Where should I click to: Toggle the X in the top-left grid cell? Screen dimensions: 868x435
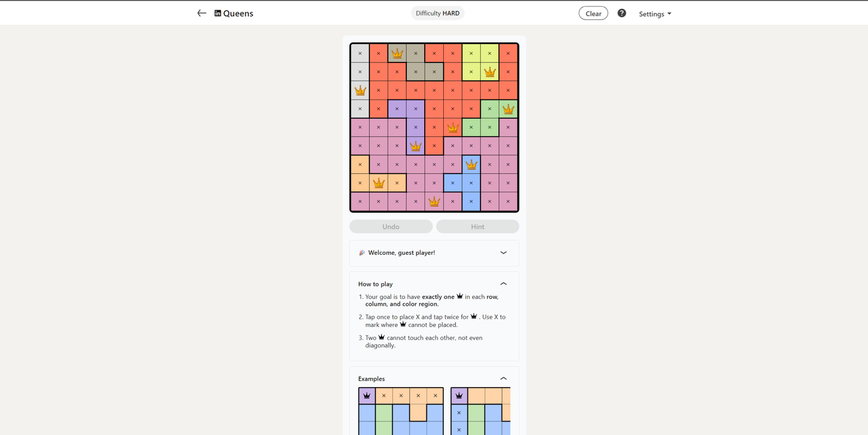click(x=360, y=53)
